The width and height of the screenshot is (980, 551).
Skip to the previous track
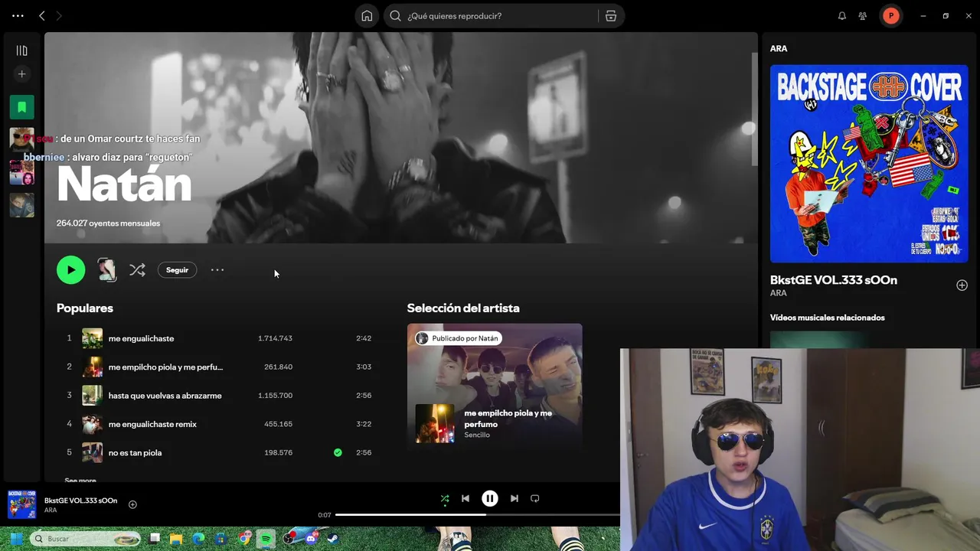465,498
